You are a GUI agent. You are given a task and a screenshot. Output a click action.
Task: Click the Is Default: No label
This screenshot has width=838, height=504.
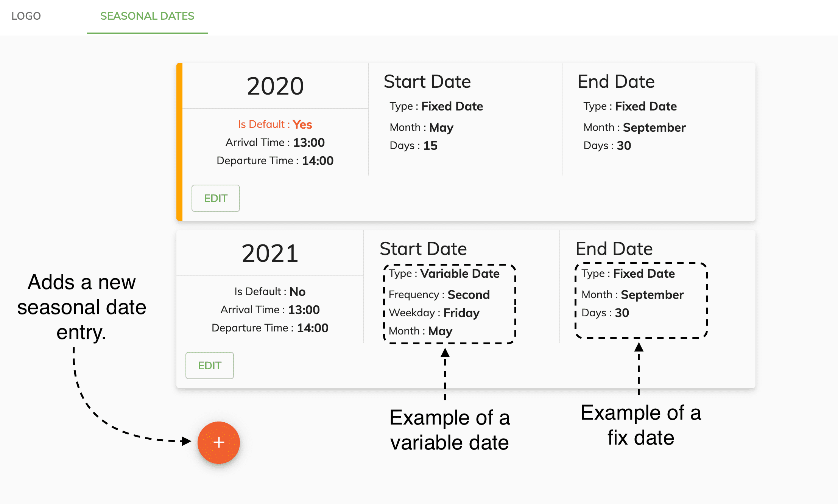(270, 291)
